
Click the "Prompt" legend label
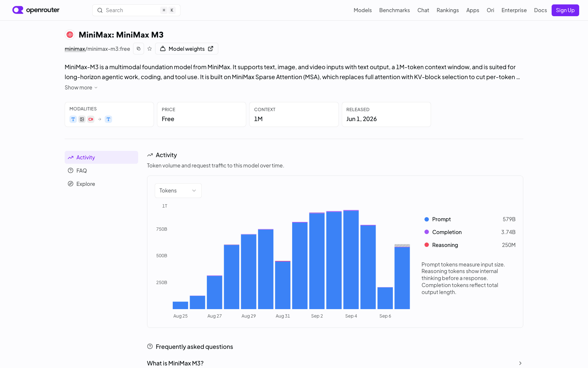(441, 219)
